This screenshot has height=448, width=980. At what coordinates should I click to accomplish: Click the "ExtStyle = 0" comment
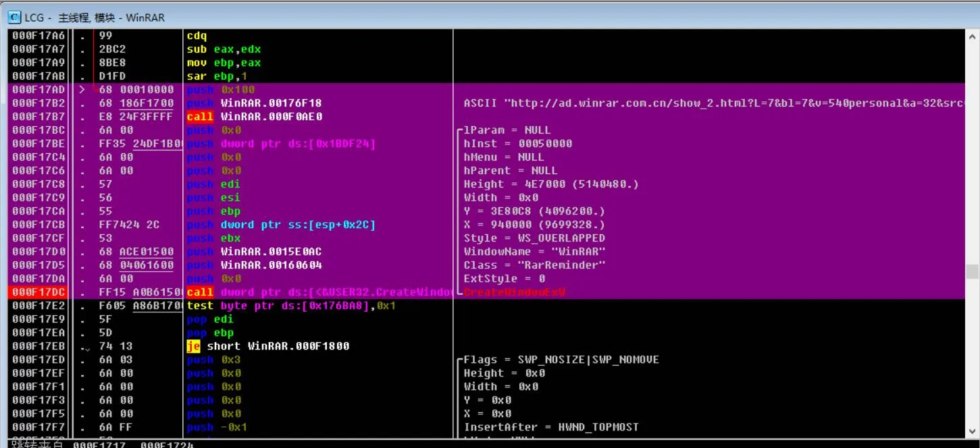504,279
